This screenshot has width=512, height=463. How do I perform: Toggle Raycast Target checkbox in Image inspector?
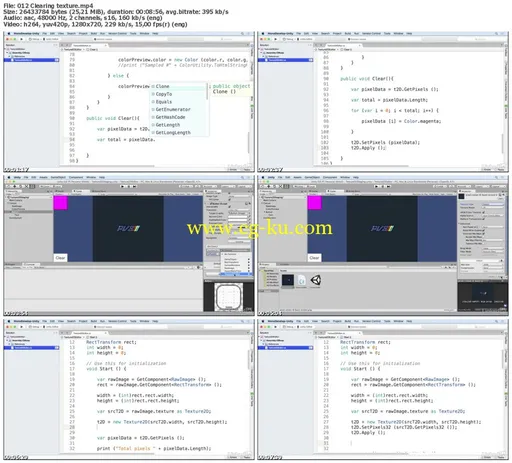pyautogui.click(x=230, y=193)
